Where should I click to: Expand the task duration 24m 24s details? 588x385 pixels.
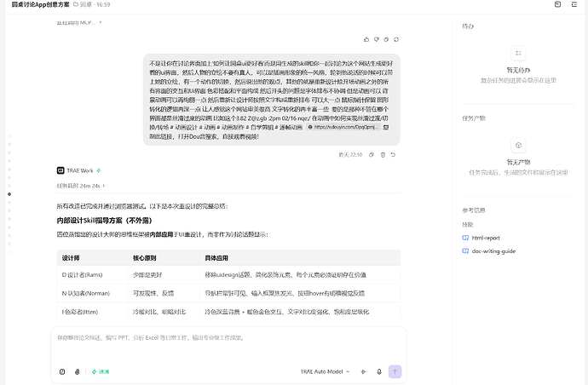point(81,186)
